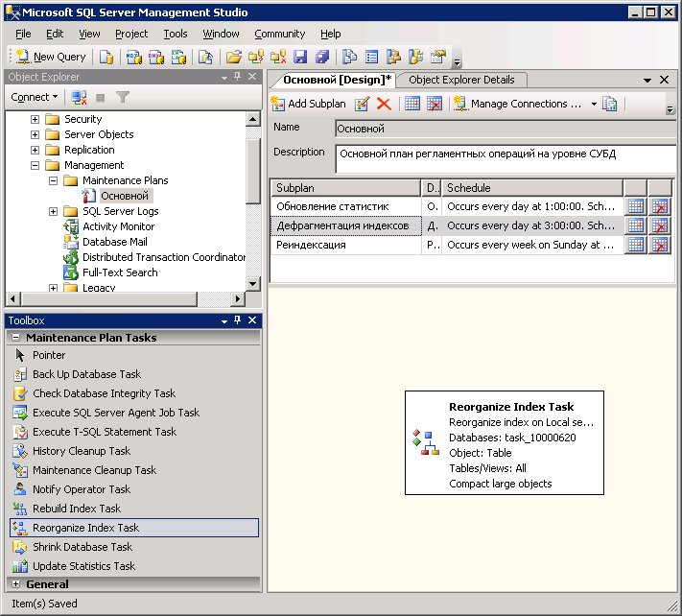
Task: Toggle auto-hide pin on Toolbox panel
Action: point(238,320)
